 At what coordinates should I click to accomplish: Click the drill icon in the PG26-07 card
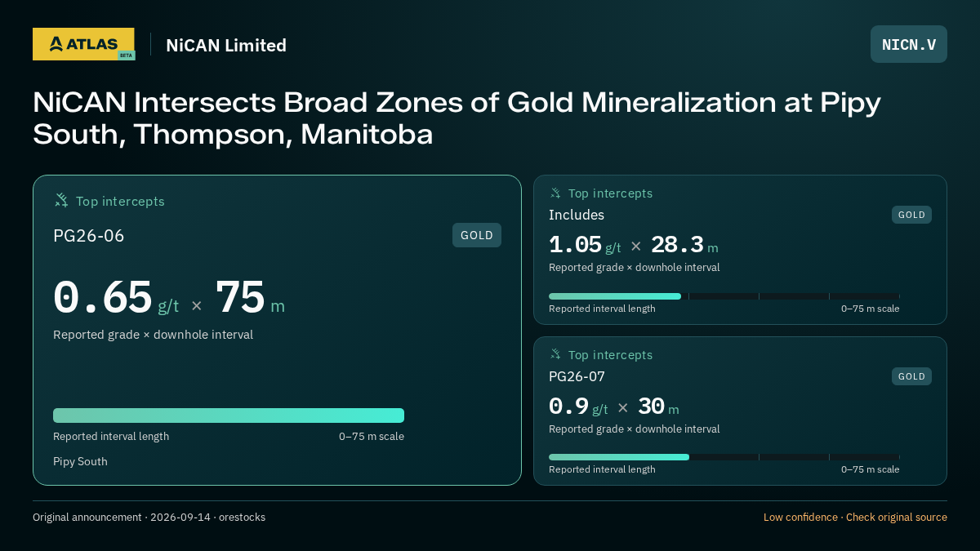[x=555, y=355]
